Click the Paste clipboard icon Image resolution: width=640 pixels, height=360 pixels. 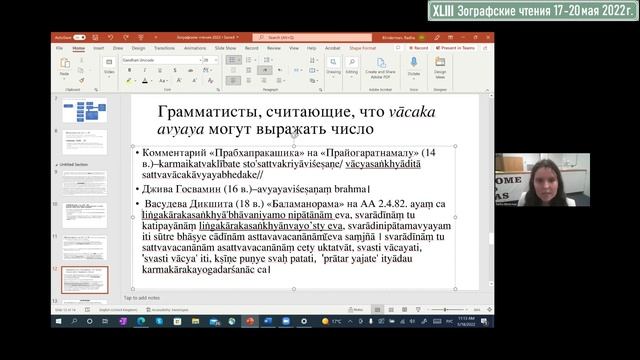64,63
